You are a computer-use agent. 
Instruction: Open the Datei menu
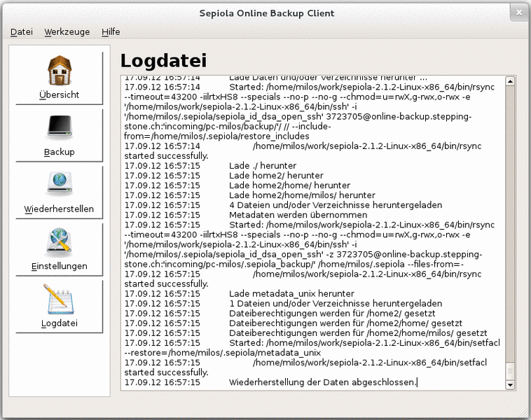coord(22,31)
